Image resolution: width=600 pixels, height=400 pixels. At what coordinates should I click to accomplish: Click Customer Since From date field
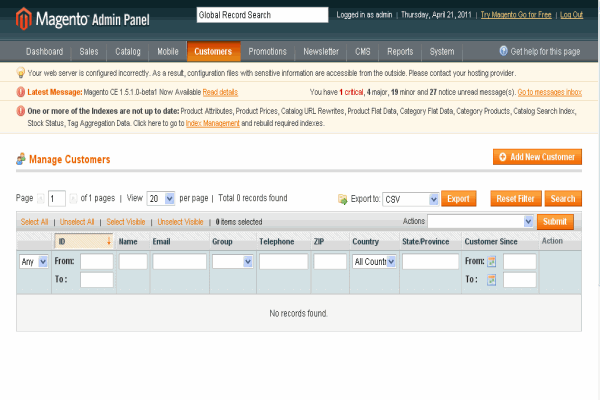(x=520, y=261)
